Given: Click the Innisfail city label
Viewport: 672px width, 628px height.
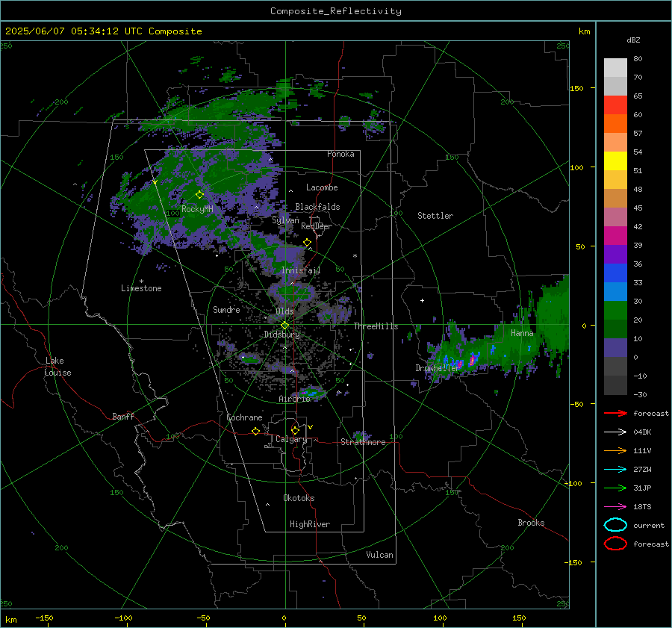Looking at the screenshot, I should click(x=301, y=270).
